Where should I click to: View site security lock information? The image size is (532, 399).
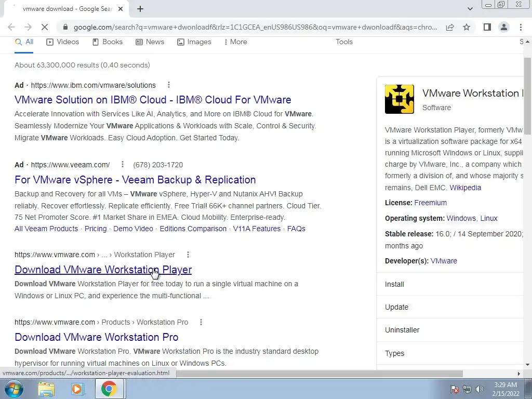[x=66, y=27]
